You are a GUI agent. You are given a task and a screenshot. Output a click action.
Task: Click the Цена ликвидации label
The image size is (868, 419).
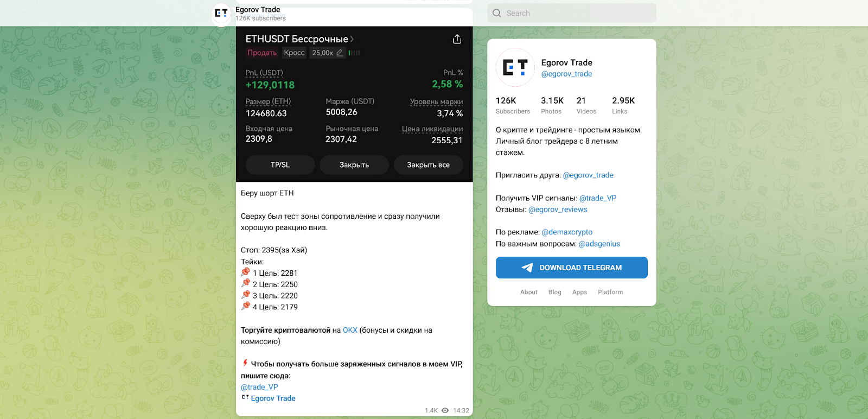(432, 129)
